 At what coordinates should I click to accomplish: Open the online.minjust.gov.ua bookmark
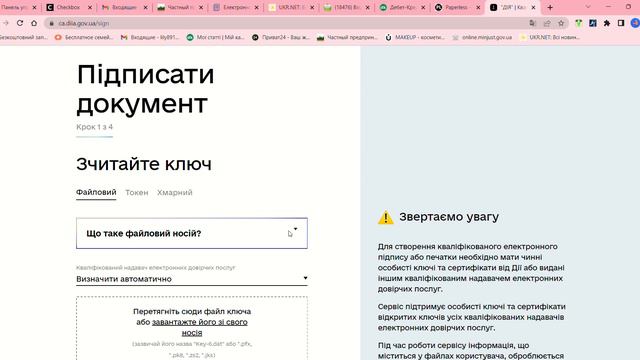482,37
